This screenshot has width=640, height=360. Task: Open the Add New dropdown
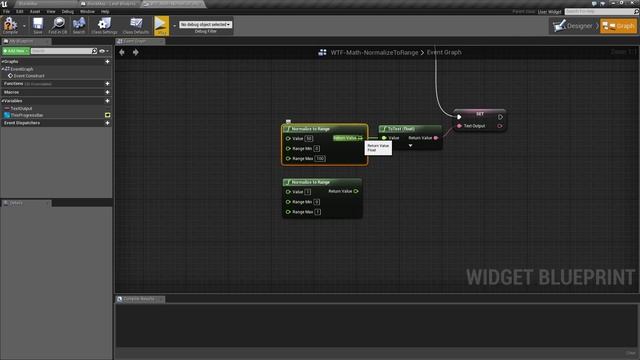16,51
